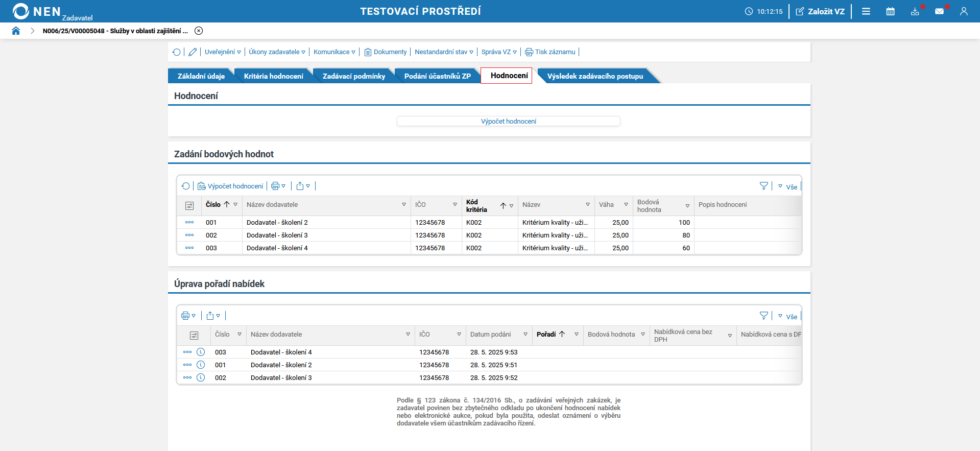
Task: Open the mail messages icon
Action: point(939,11)
